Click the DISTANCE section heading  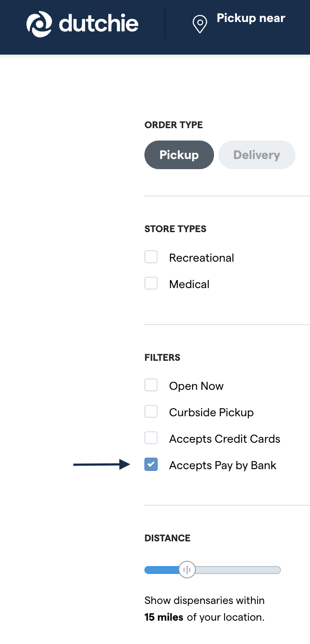click(x=167, y=538)
